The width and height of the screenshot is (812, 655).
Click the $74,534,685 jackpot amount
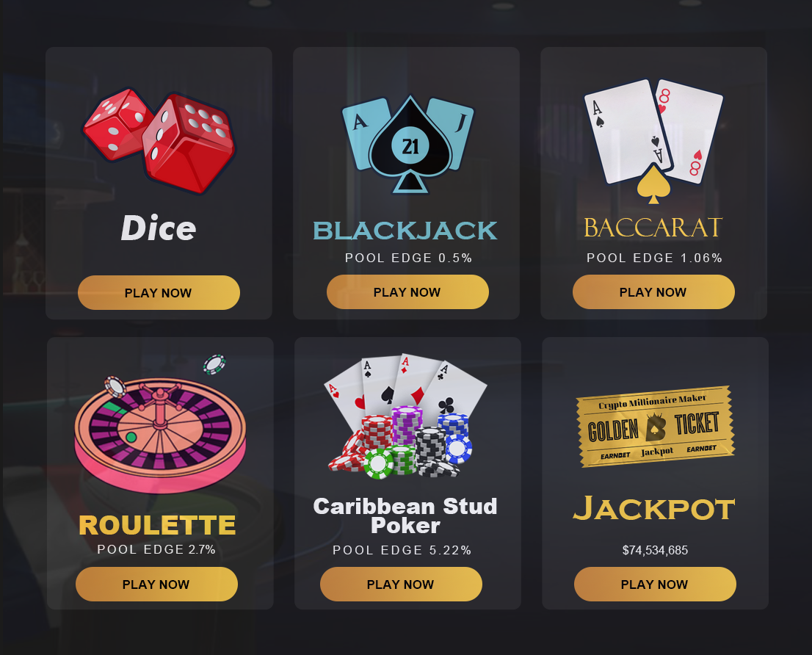click(655, 550)
